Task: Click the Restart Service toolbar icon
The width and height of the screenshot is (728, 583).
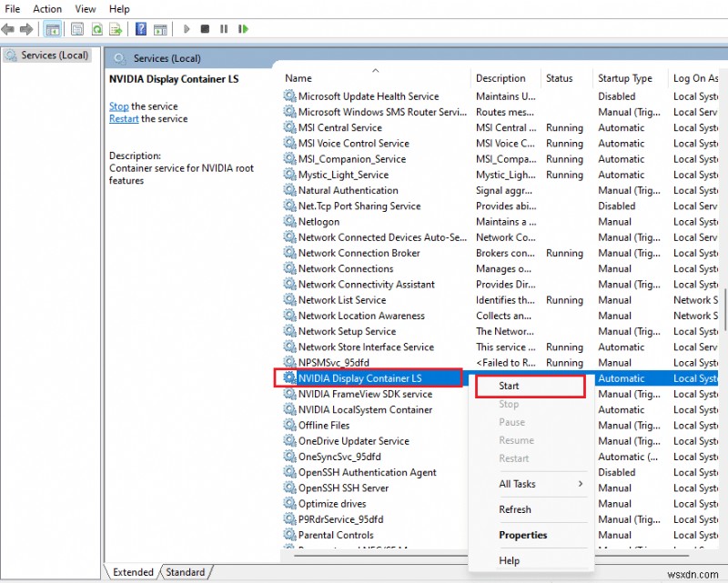Action: pyautogui.click(x=243, y=29)
